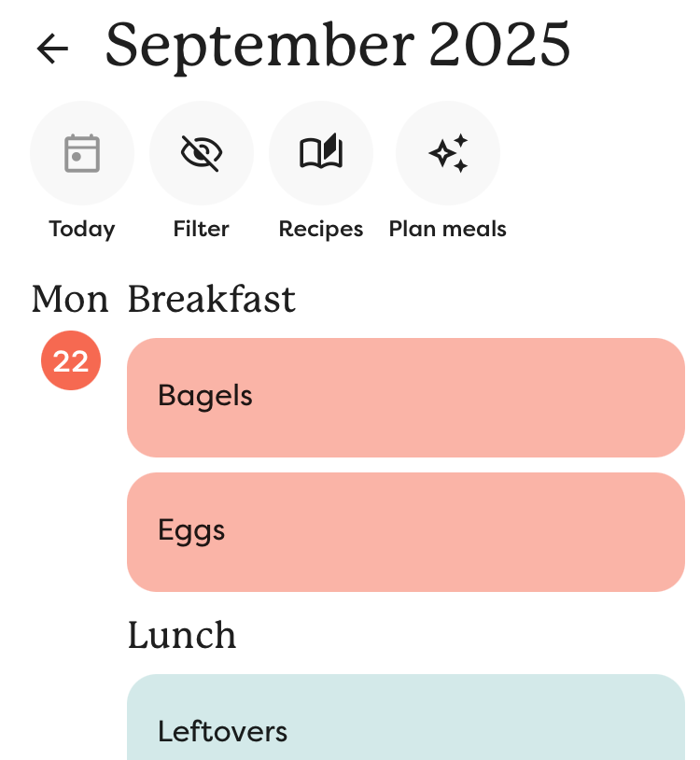Image resolution: width=700 pixels, height=760 pixels.
Task: Click the calendar Today icon
Action: coord(82,153)
